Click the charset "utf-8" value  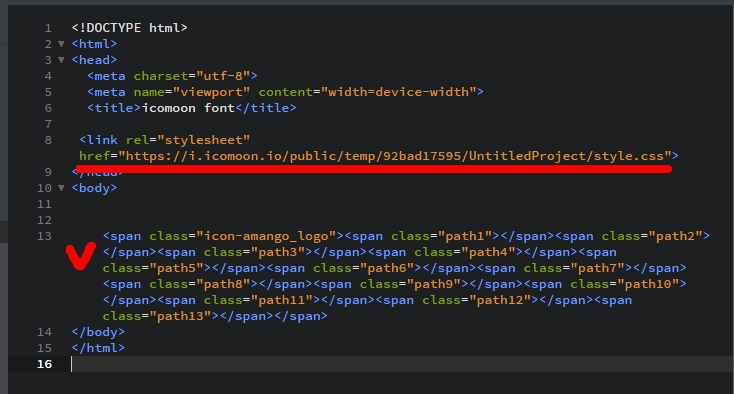point(223,76)
